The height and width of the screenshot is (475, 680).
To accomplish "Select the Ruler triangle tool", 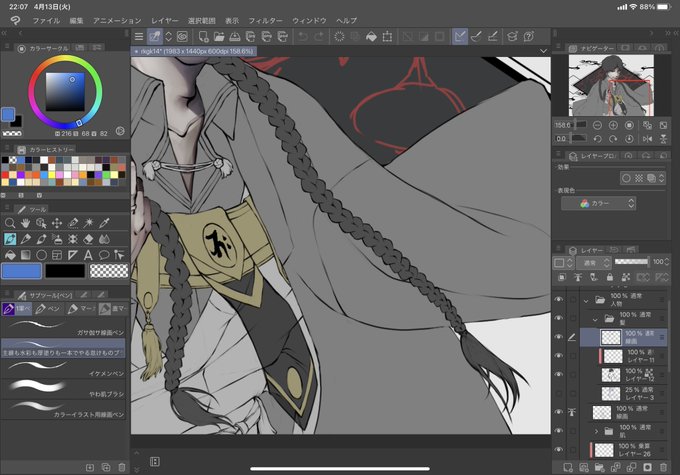I will tap(73, 255).
